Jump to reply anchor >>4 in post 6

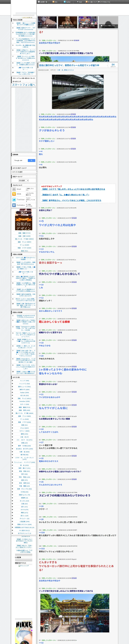41,151
